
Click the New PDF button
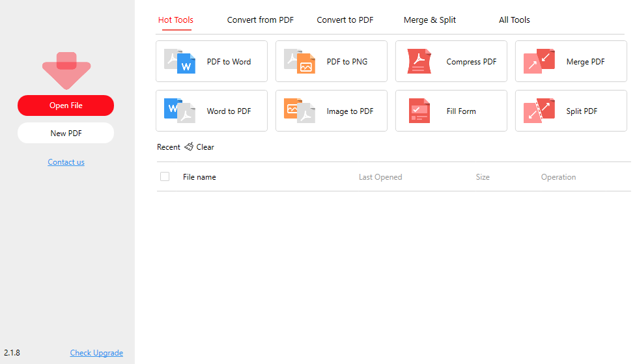pyautogui.click(x=66, y=133)
